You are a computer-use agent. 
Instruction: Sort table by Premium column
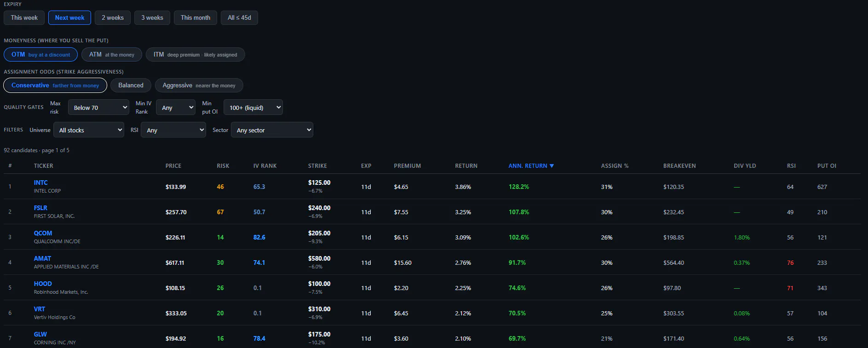point(407,166)
